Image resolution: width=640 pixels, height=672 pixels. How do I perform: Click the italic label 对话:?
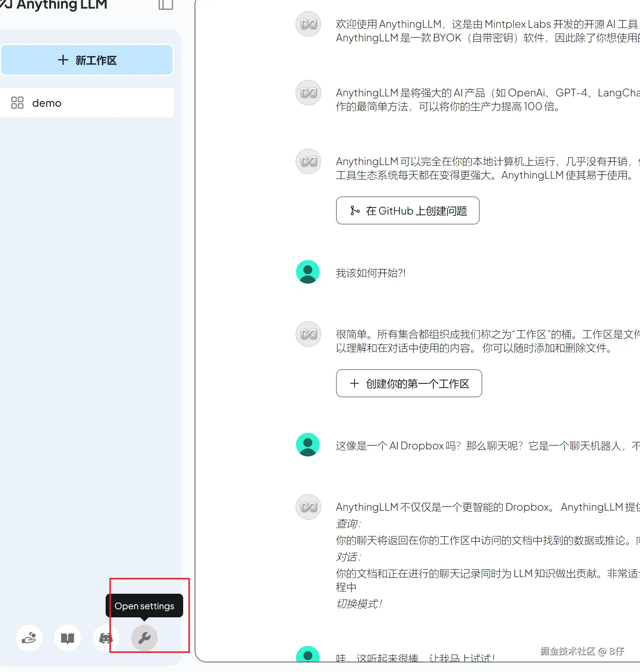pyautogui.click(x=348, y=557)
